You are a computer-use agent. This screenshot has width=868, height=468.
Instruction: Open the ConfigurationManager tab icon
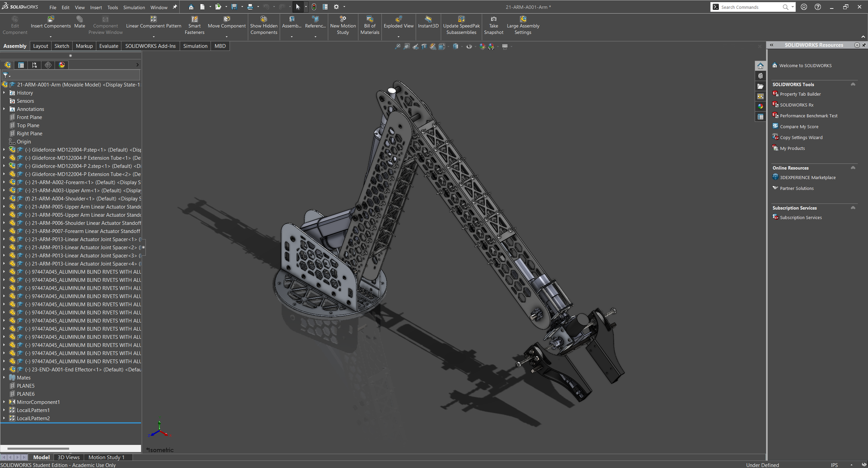[x=35, y=65]
